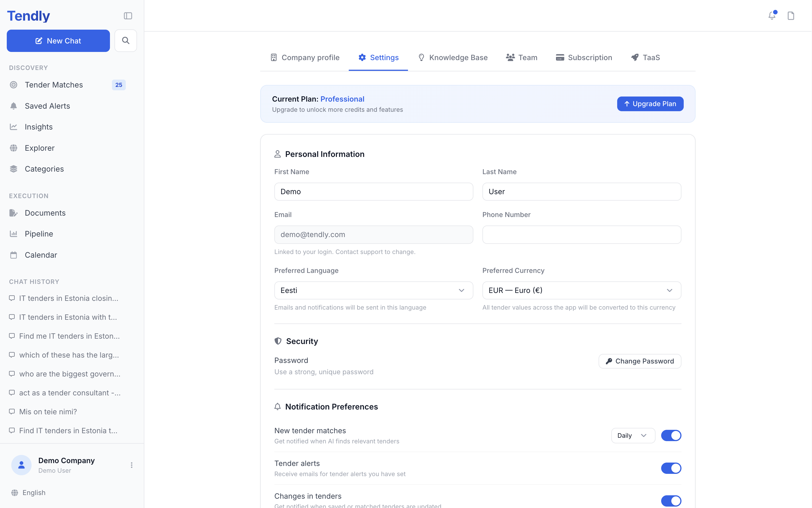812x508 pixels.
Task: Click the Demo Company avatar icon
Action: 21,465
